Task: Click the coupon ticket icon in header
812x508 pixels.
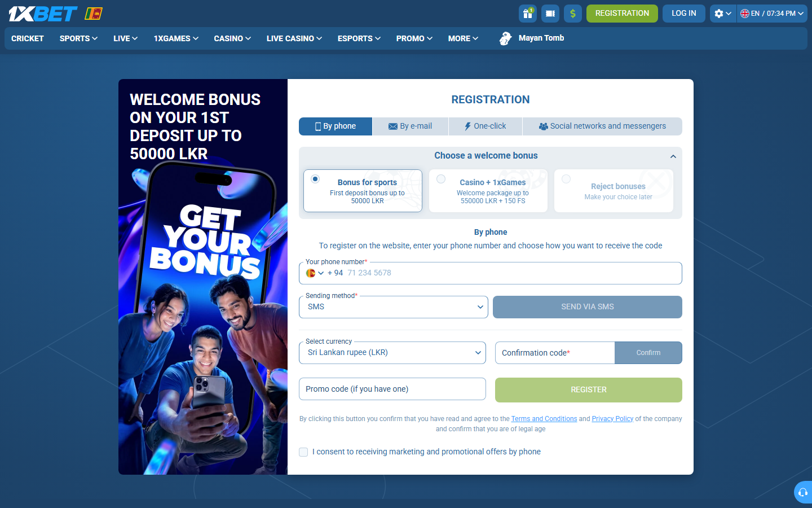Action: pos(550,14)
